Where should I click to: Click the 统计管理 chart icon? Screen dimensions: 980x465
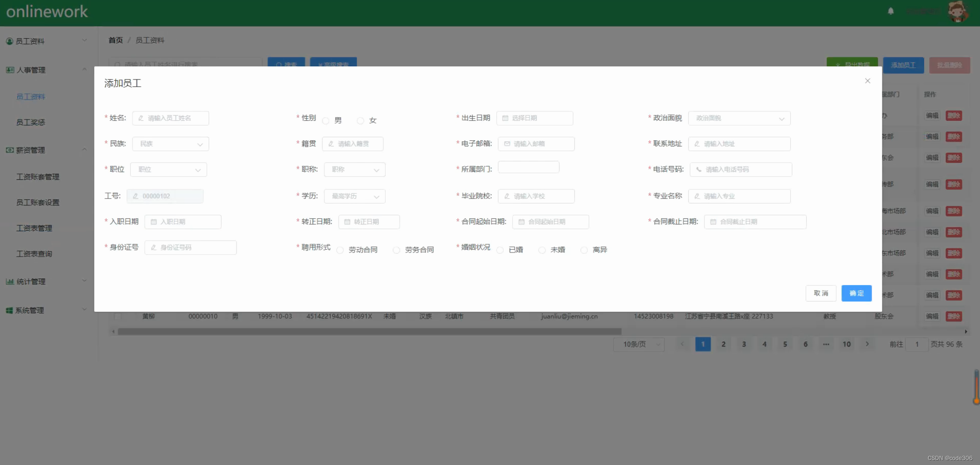pos(10,281)
